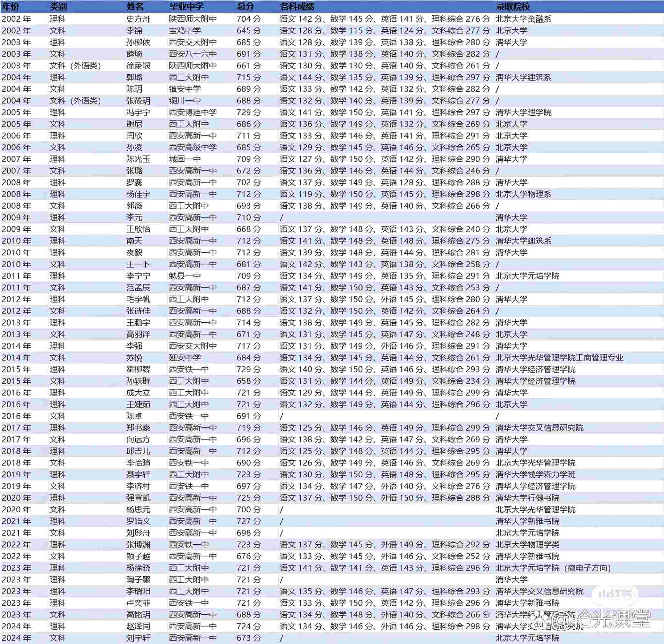664x644 pixels.
Task: Select the school cell 延安中学
Action: click(x=185, y=358)
